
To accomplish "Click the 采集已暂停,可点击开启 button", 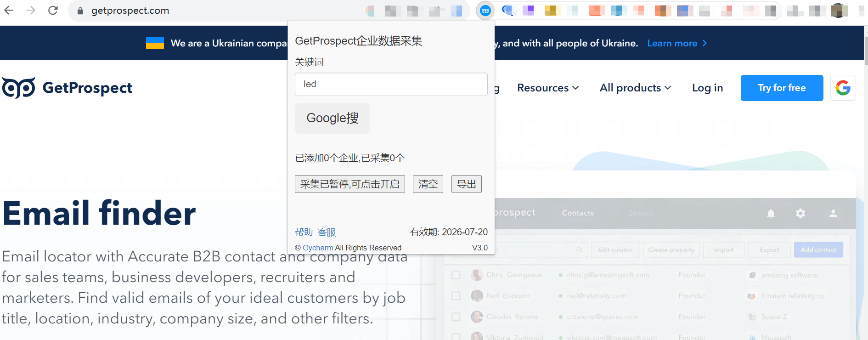I will (x=350, y=184).
